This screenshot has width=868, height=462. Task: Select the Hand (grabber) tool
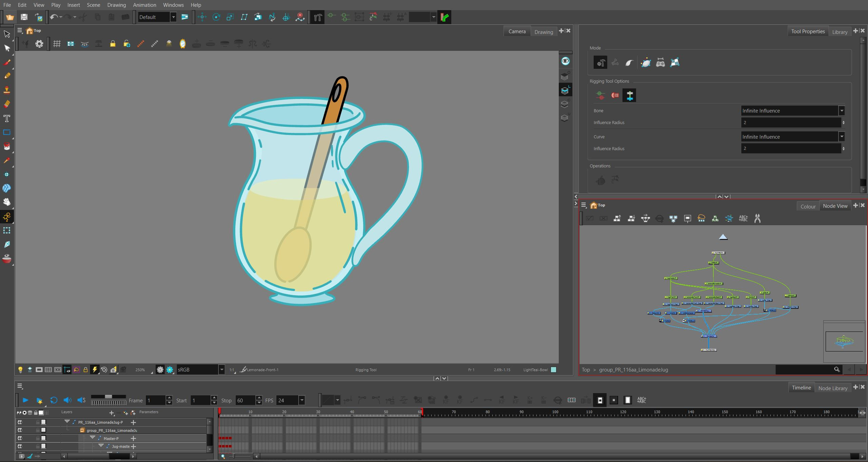(7, 202)
